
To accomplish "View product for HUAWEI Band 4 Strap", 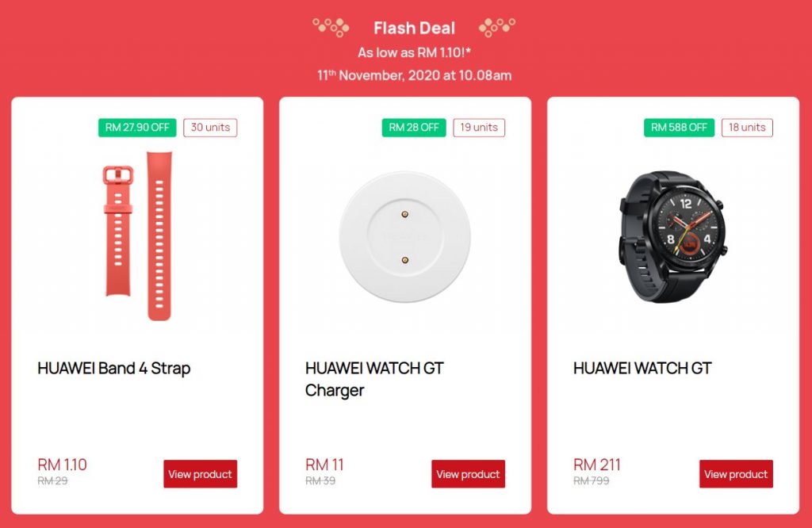I will coord(201,473).
